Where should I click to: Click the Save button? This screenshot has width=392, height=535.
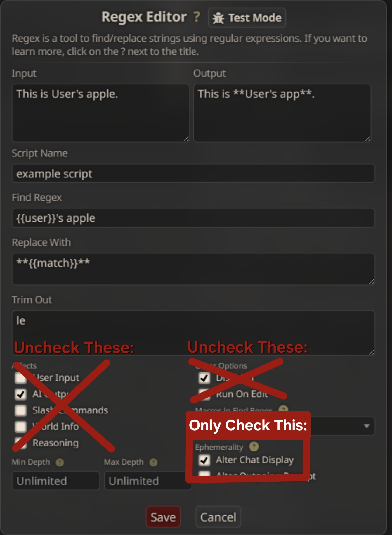click(163, 517)
